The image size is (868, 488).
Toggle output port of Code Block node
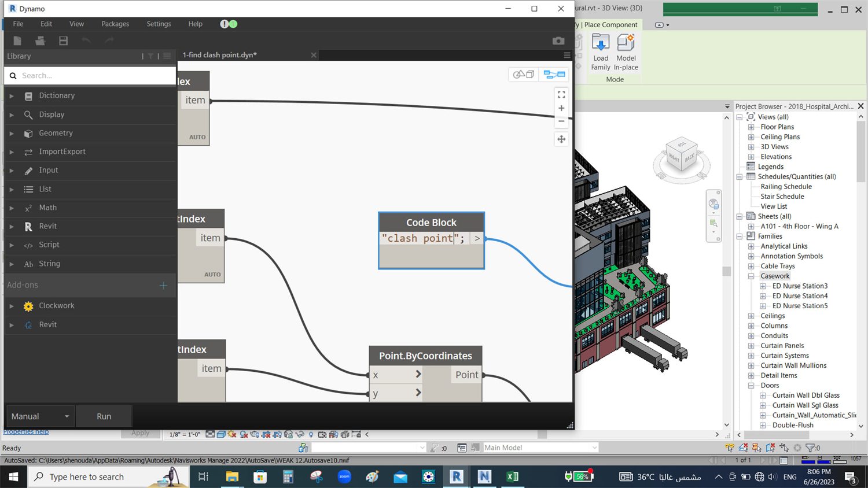[x=477, y=238]
